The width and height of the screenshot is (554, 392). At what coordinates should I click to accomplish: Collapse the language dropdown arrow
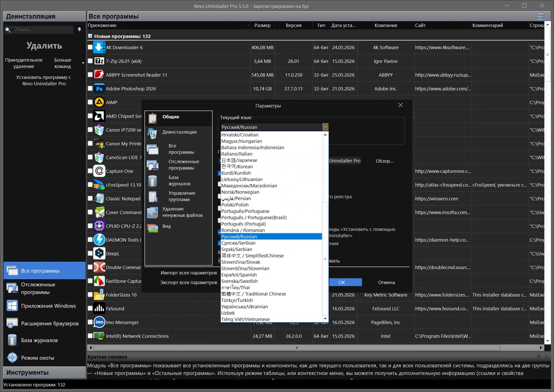tap(325, 127)
